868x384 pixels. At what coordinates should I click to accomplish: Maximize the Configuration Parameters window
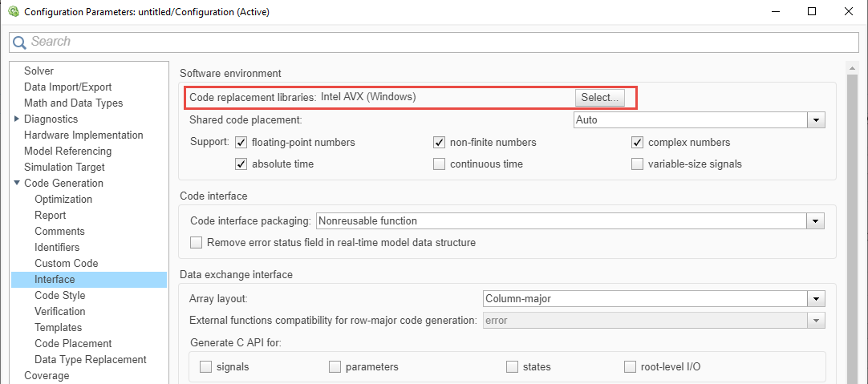coord(812,11)
